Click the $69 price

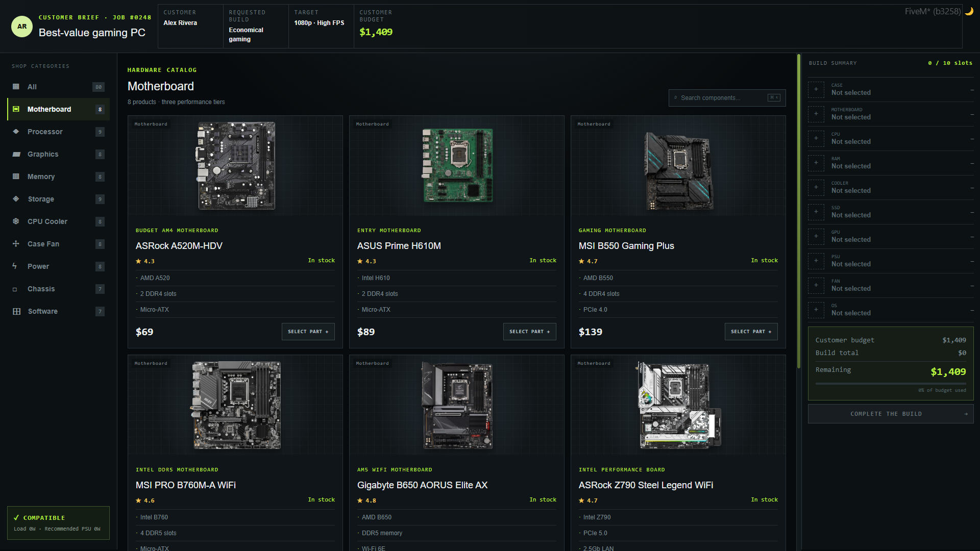click(144, 332)
